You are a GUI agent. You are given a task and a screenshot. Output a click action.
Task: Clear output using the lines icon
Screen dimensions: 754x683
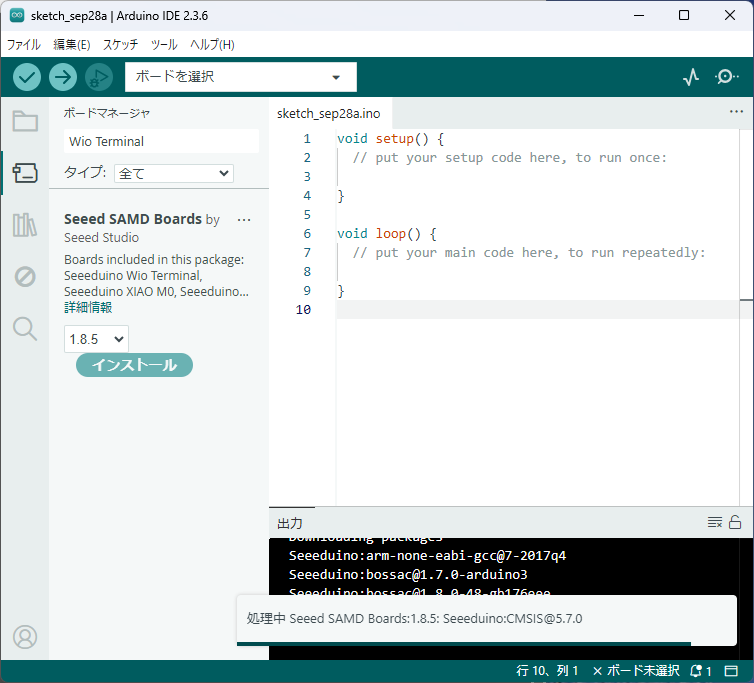tap(714, 522)
